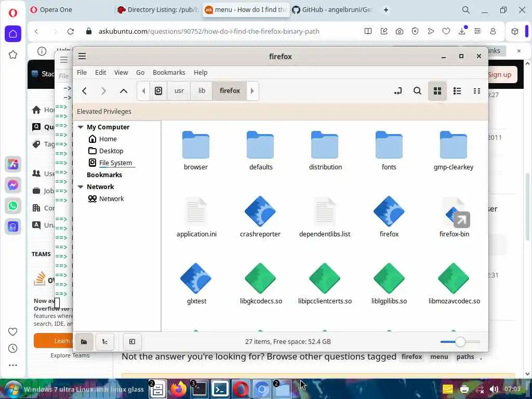Hide the file manager sidebar
This screenshot has width=532, height=399.
[132, 342]
